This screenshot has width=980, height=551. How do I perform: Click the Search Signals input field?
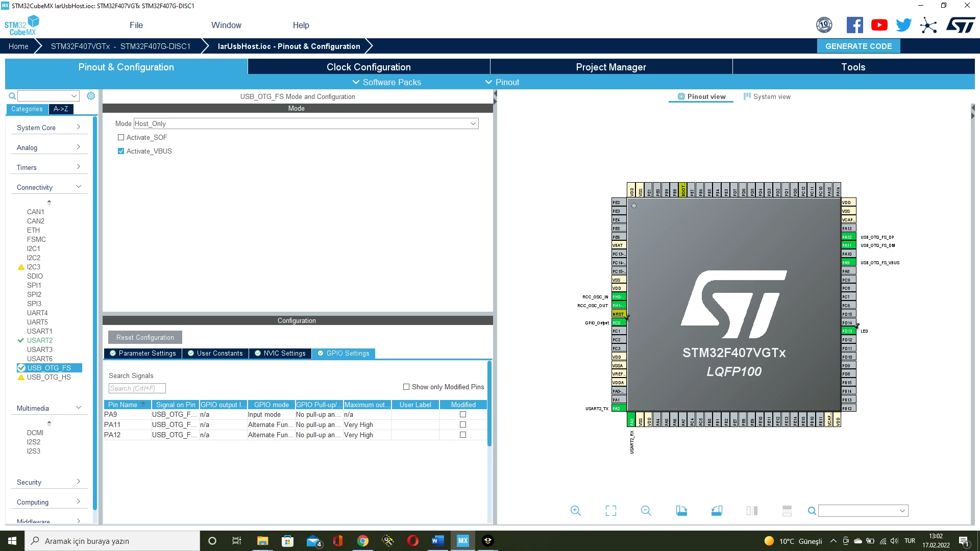coord(137,388)
